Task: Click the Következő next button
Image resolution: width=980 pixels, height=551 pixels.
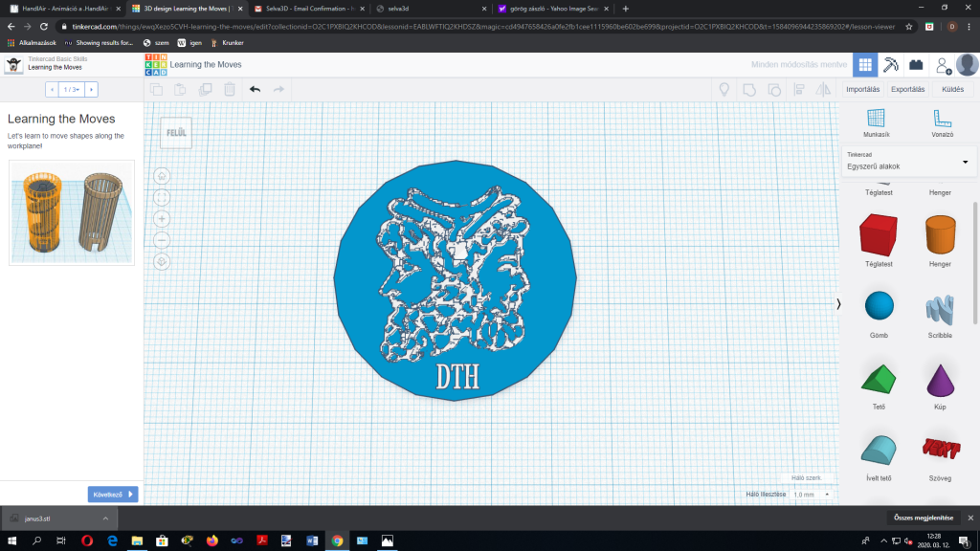Action: (x=113, y=495)
